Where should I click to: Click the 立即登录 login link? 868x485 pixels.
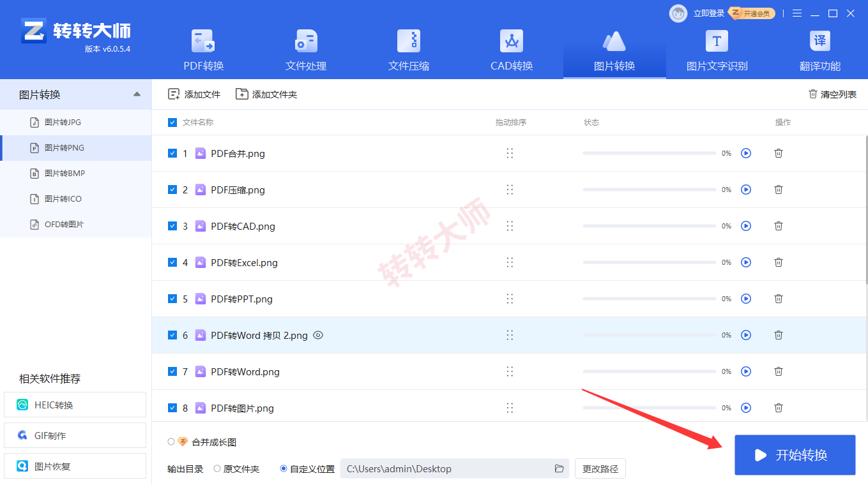pyautogui.click(x=709, y=13)
